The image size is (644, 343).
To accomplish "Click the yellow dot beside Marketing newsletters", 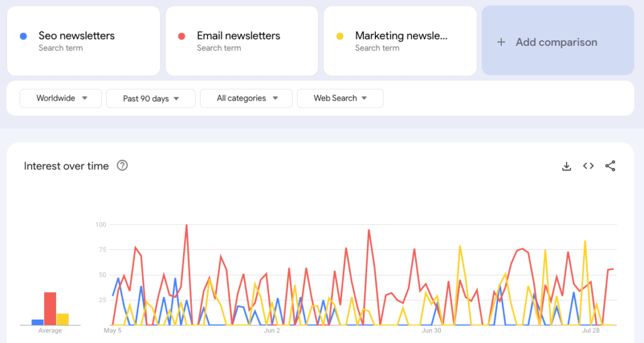I will [x=340, y=37].
